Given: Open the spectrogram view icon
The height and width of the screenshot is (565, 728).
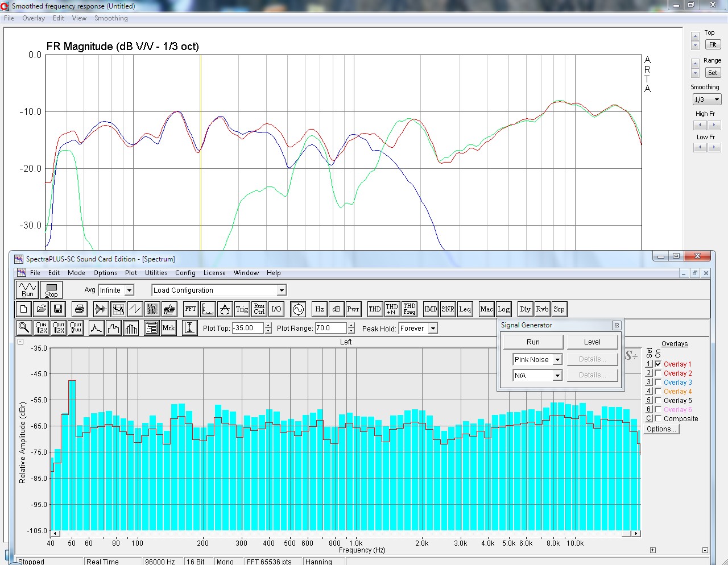Looking at the screenshot, I should 152,309.
